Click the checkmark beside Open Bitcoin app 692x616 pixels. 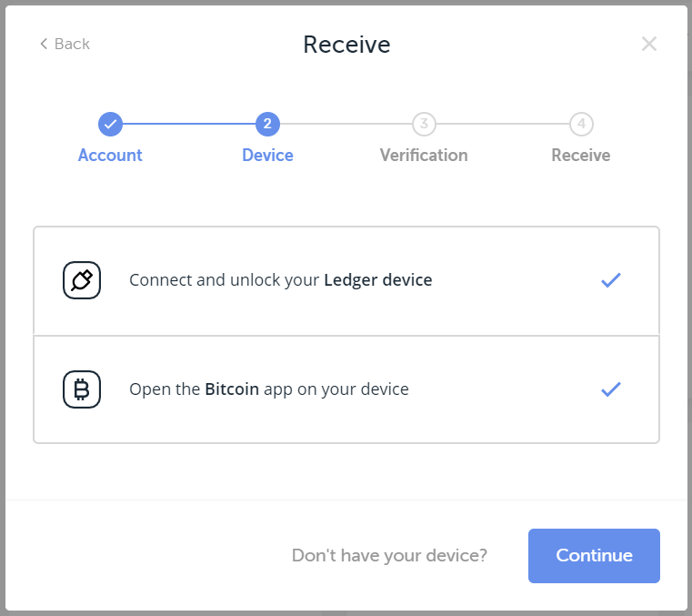611,389
